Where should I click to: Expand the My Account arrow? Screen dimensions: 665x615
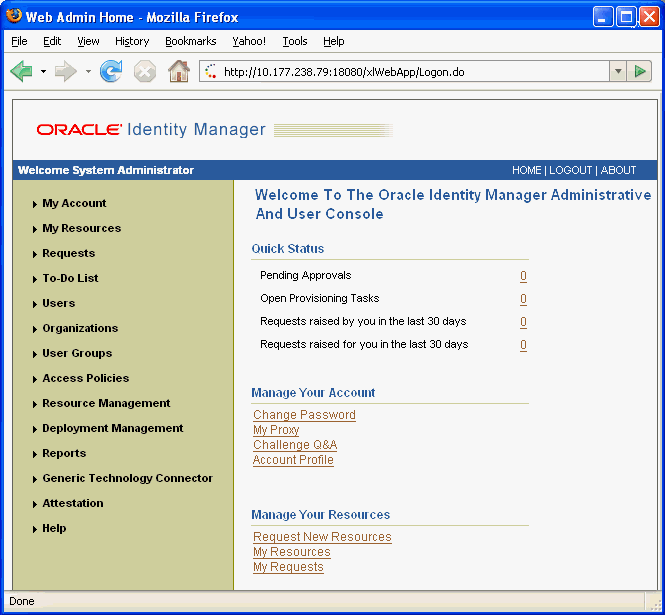pyautogui.click(x=35, y=204)
